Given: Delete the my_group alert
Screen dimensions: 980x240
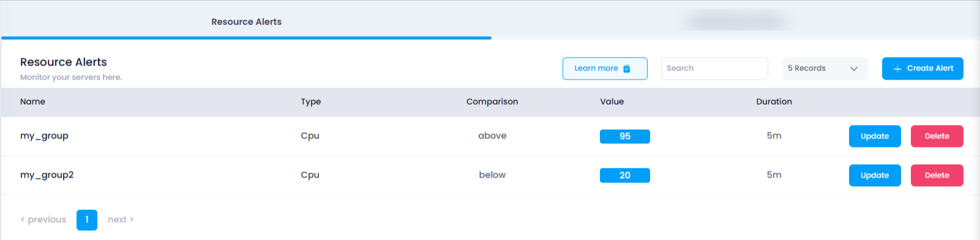Looking at the screenshot, I should click(x=937, y=136).
